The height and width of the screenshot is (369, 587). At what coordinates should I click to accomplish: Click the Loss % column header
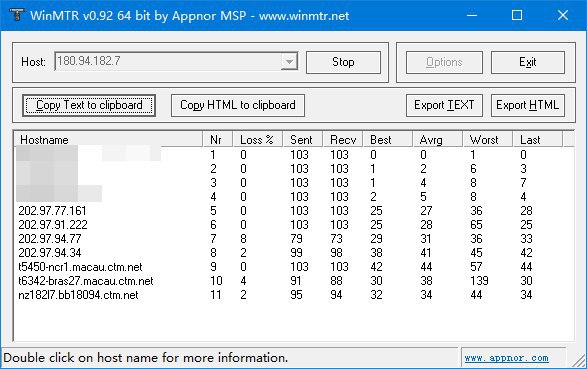[x=258, y=140]
